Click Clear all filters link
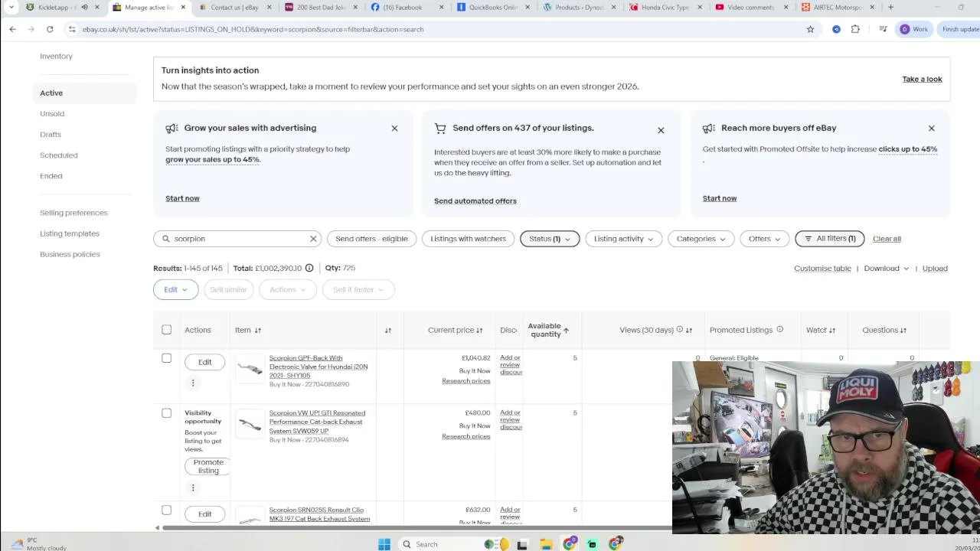The width and height of the screenshot is (980, 551). [x=887, y=239]
